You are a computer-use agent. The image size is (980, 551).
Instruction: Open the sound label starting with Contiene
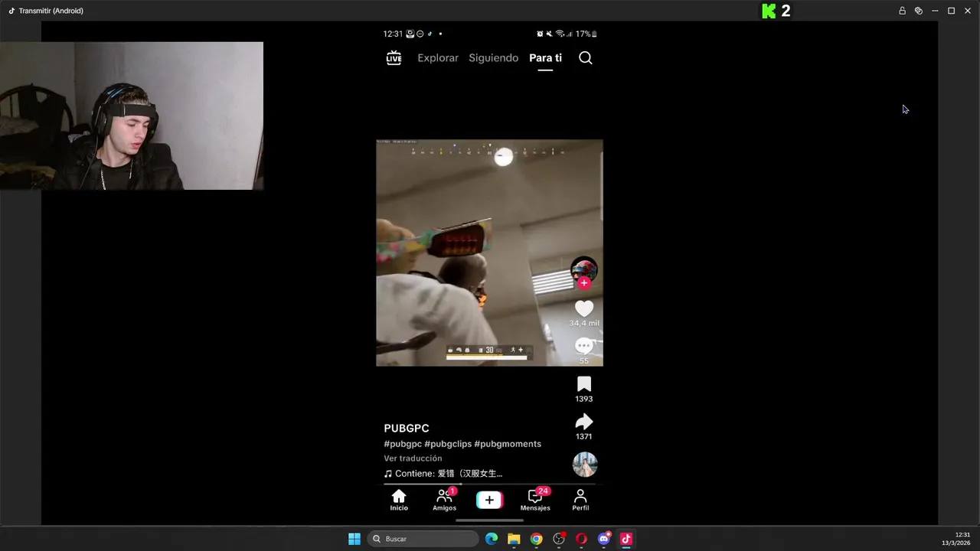click(x=443, y=474)
